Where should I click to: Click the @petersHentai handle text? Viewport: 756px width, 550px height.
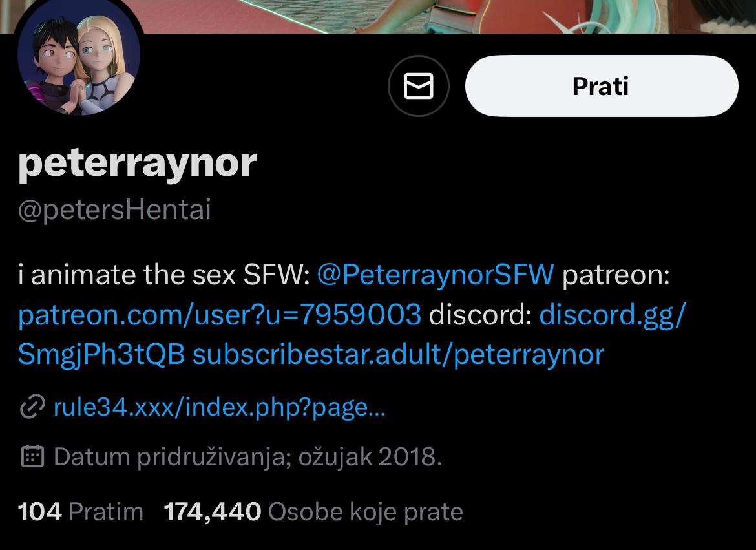(115, 209)
